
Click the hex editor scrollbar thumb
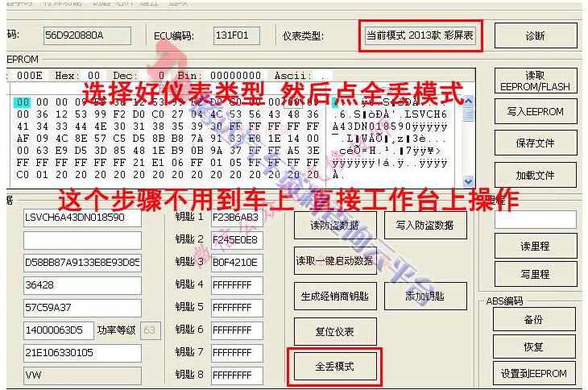[x=468, y=114]
